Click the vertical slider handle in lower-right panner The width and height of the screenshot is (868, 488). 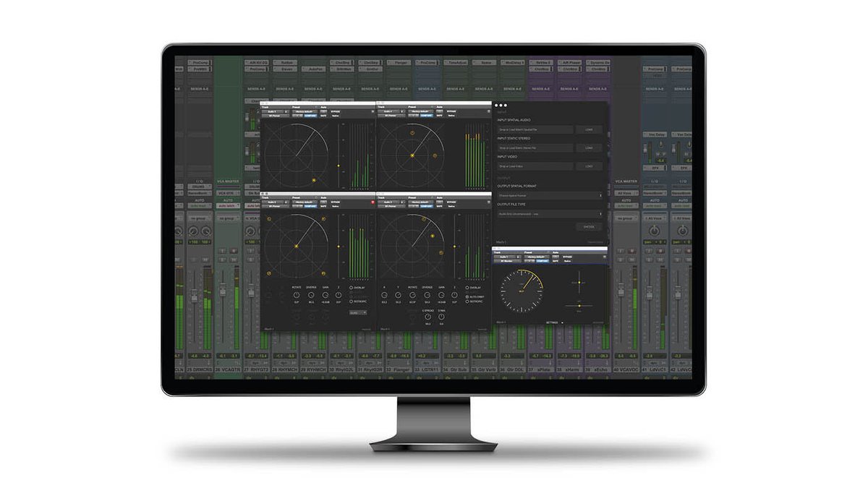coord(454,247)
